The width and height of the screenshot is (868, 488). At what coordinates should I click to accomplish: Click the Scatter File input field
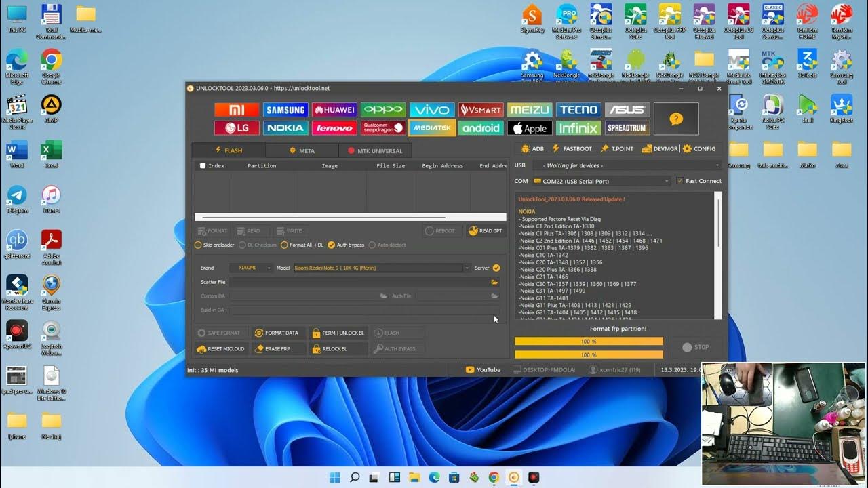coord(359,282)
